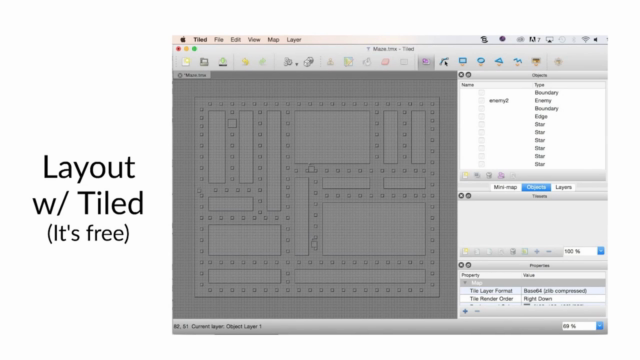Image resolution: width=640 pixels, height=360 pixels.
Task: Click the last toolbar icon after Insert Tile
Action: point(558,62)
